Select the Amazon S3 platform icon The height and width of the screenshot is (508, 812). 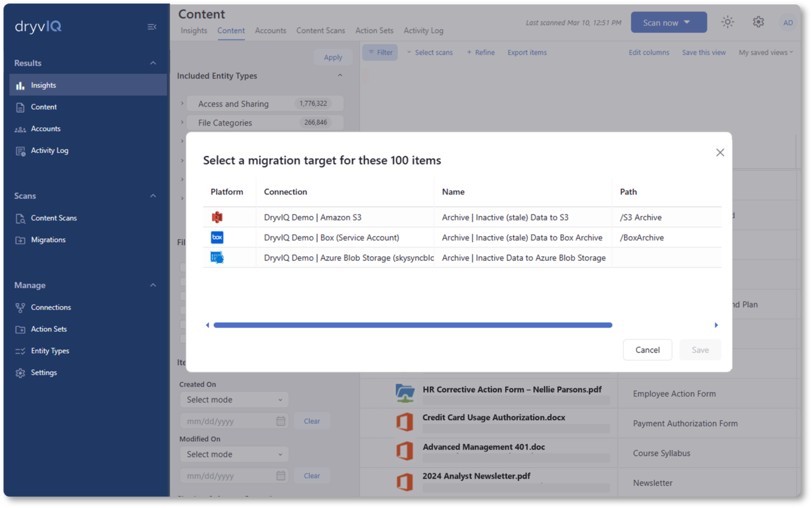(x=217, y=218)
